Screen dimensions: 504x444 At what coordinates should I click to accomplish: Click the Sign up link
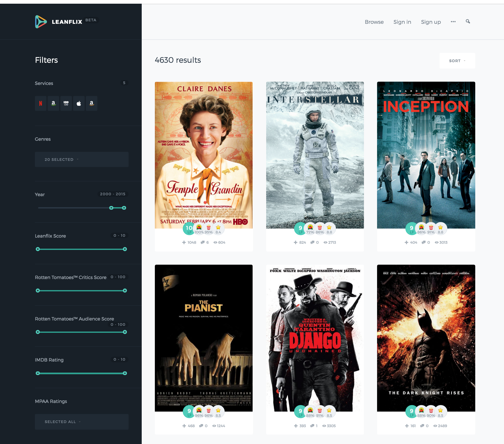431,22
